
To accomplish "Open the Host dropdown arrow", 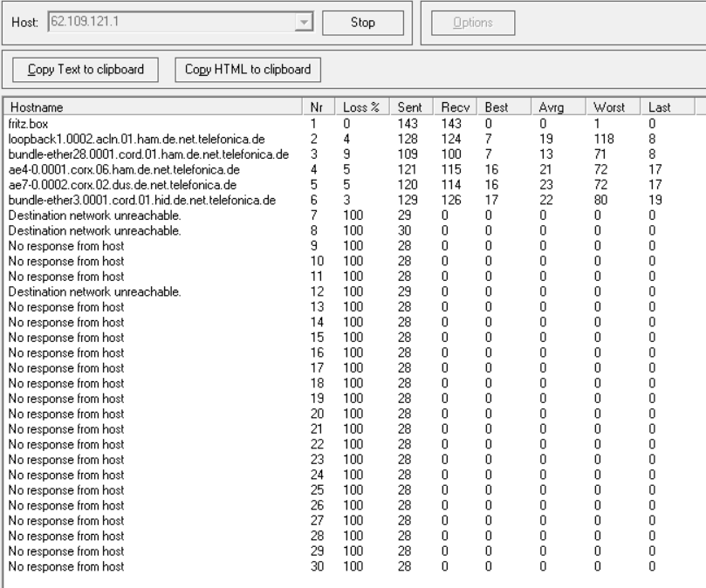I will 304,22.
